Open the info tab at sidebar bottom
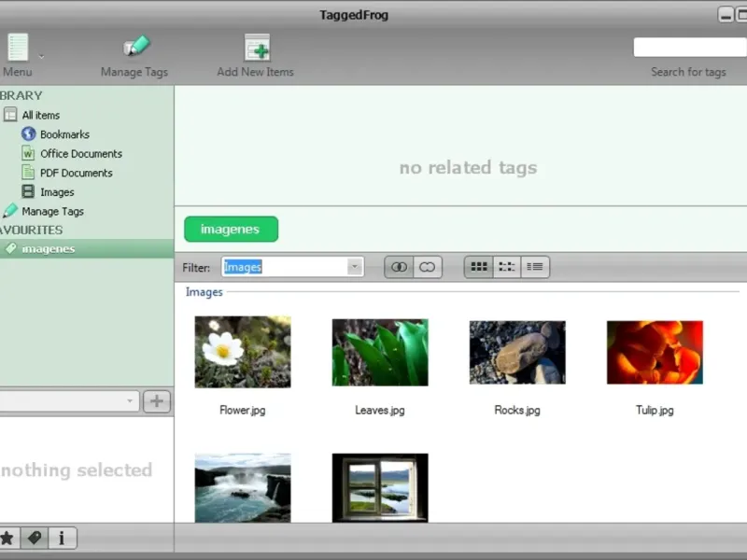This screenshot has height=560, width=747. pos(62,539)
